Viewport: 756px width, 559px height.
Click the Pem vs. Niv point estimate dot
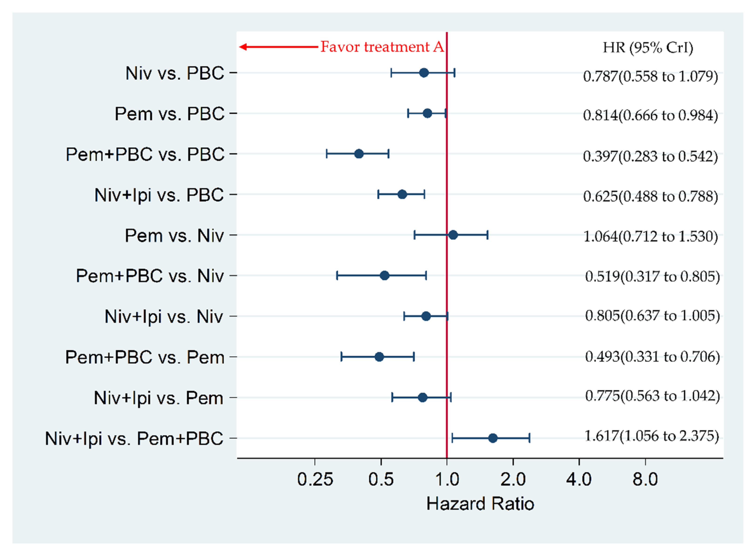click(x=453, y=235)
